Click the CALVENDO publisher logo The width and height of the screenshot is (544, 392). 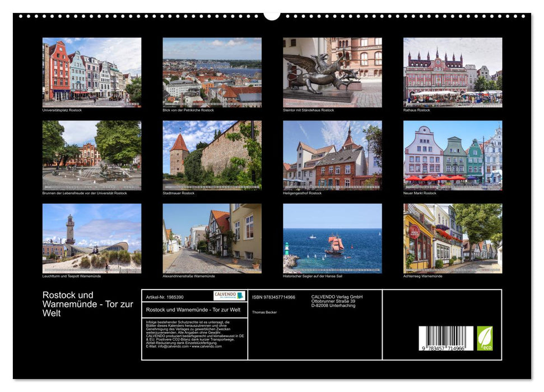[x=229, y=295]
